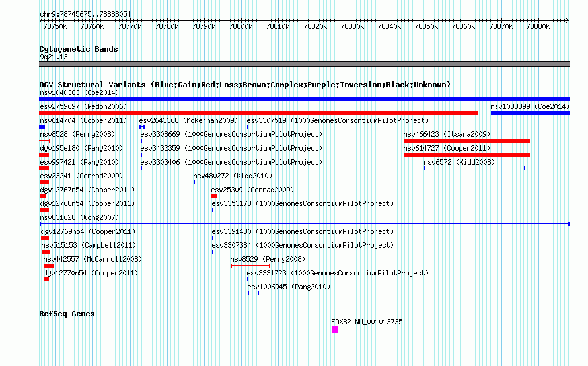This screenshot has height=366, width=588.
Task: Open nsv480272 (Kidd2010) label
Action: (x=233, y=176)
